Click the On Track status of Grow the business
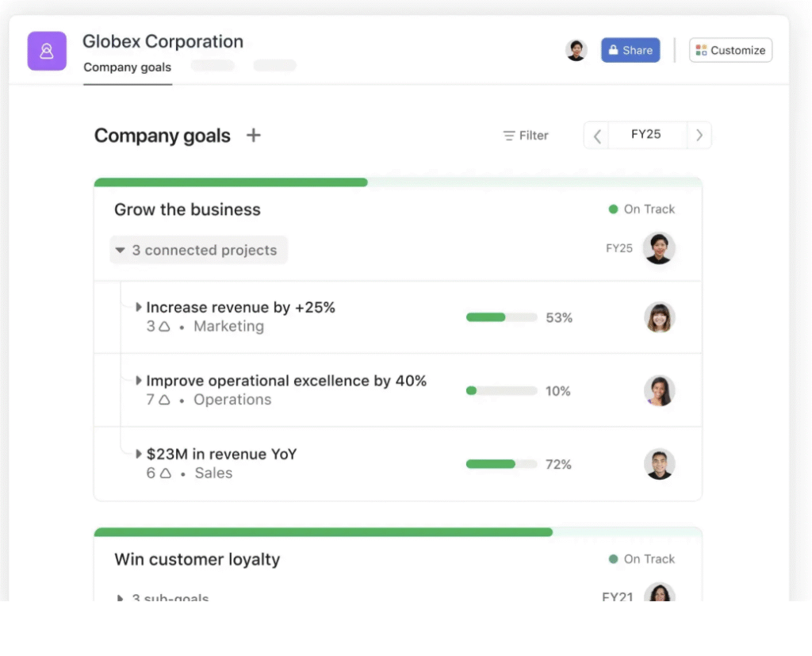 [642, 209]
